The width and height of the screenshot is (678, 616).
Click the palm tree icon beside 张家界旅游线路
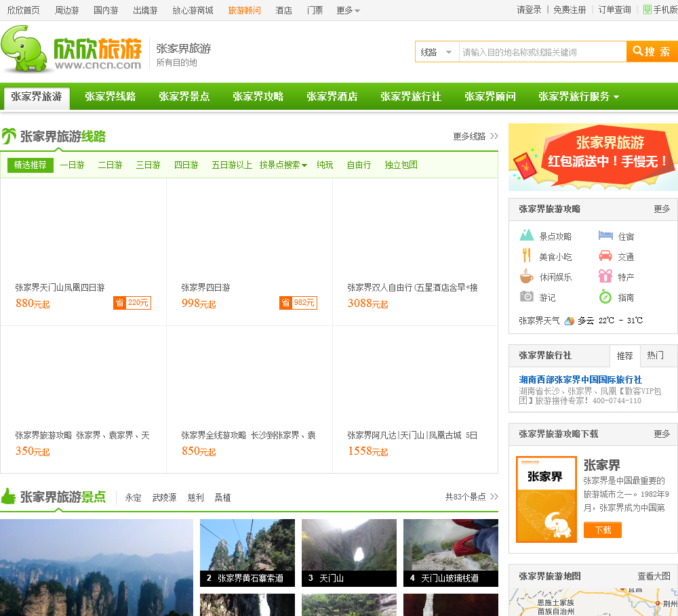pyautogui.click(x=9, y=136)
